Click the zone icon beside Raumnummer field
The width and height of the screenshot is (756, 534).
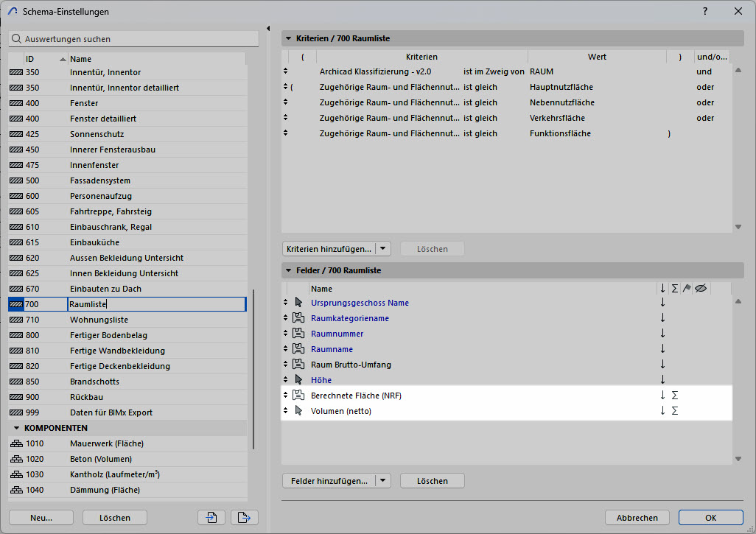click(298, 334)
